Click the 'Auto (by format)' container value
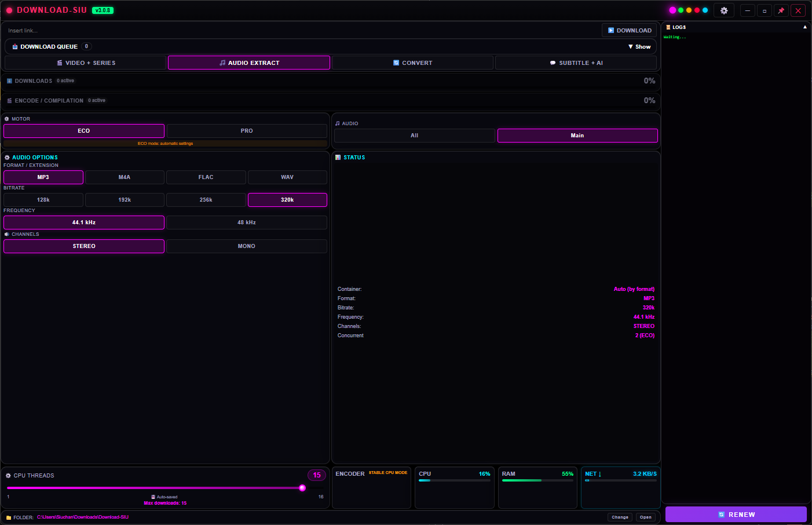This screenshot has width=812, height=525. [634, 289]
